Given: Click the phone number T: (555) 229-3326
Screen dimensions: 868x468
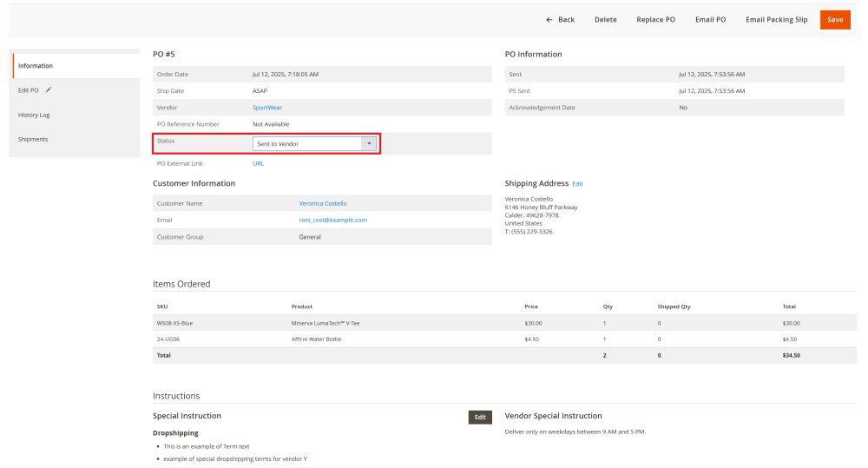Looking at the screenshot, I should tap(529, 232).
